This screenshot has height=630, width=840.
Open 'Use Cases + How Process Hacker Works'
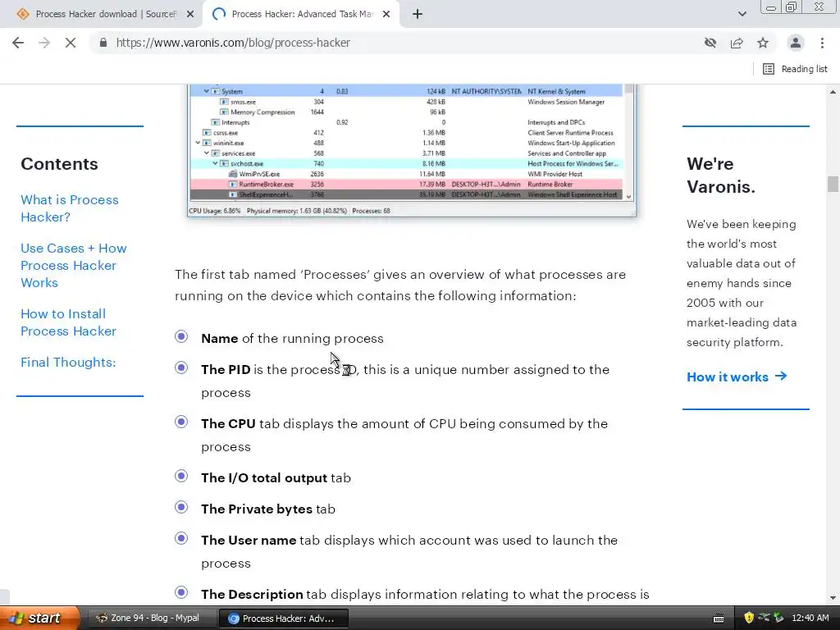(73, 265)
